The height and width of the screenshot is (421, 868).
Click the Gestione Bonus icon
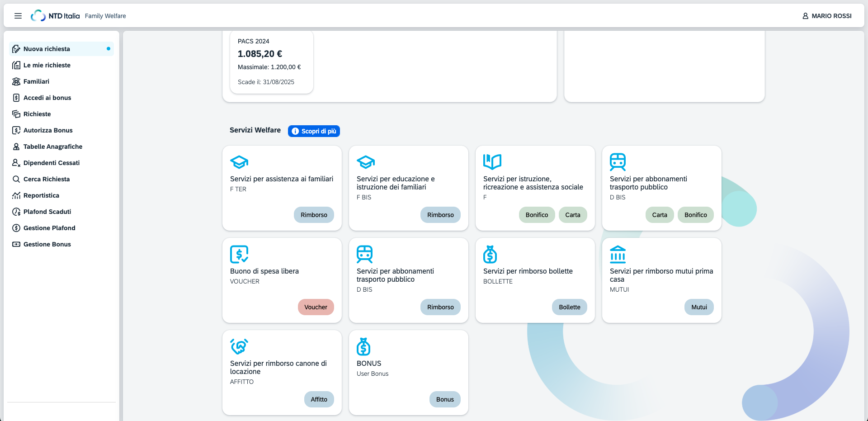click(16, 244)
